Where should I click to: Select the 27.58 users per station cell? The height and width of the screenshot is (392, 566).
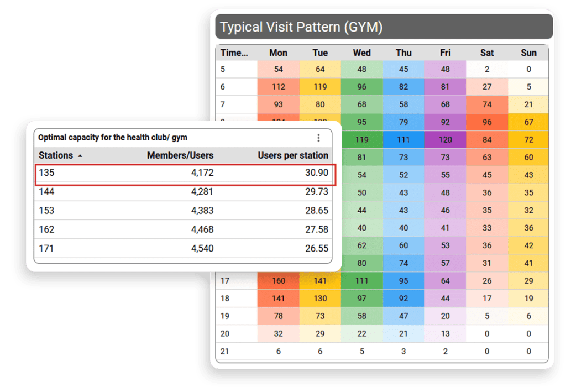pyautogui.click(x=316, y=229)
